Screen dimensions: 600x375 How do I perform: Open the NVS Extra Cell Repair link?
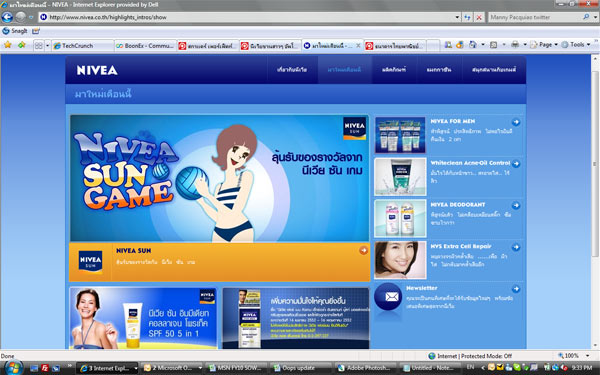[461, 246]
